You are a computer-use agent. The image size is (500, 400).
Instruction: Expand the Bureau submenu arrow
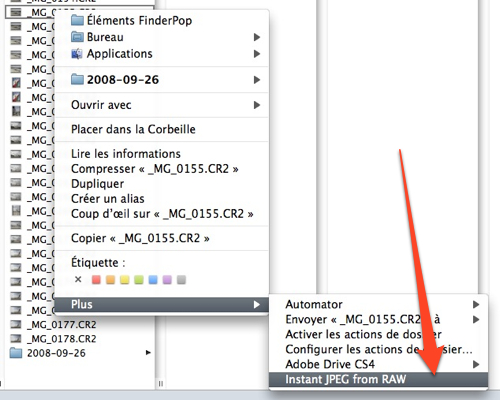coord(257,37)
